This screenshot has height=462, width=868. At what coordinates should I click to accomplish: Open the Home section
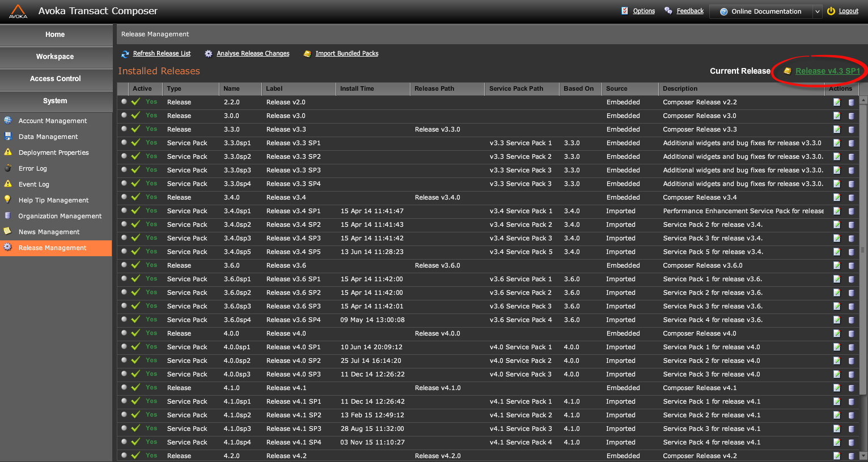click(56, 35)
